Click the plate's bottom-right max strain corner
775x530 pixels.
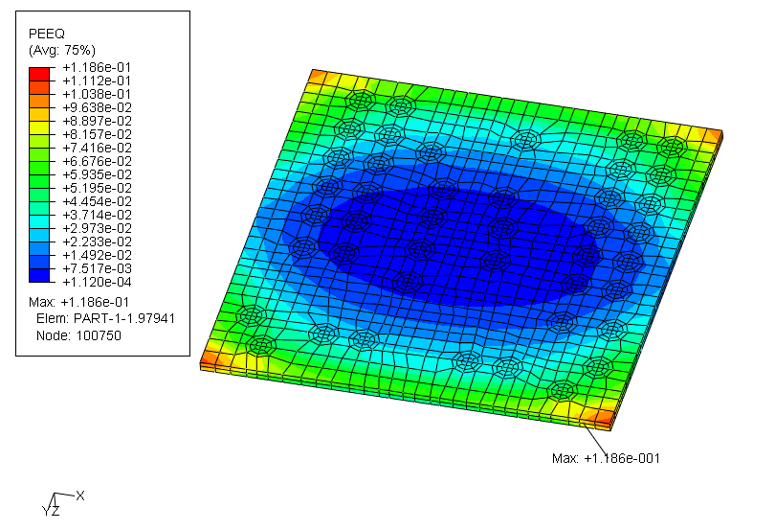click(598, 416)
